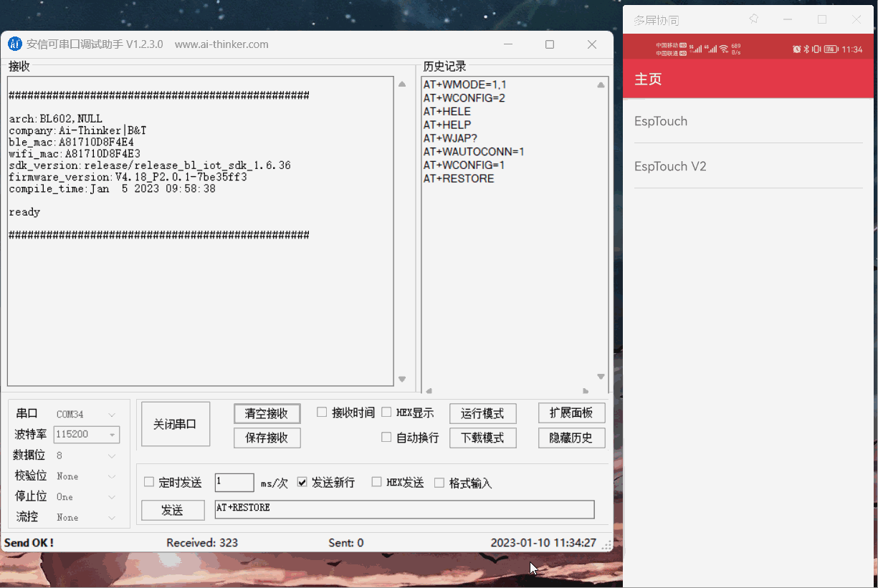Click the send command input field

pyautogui.click(x=405, y=509)
